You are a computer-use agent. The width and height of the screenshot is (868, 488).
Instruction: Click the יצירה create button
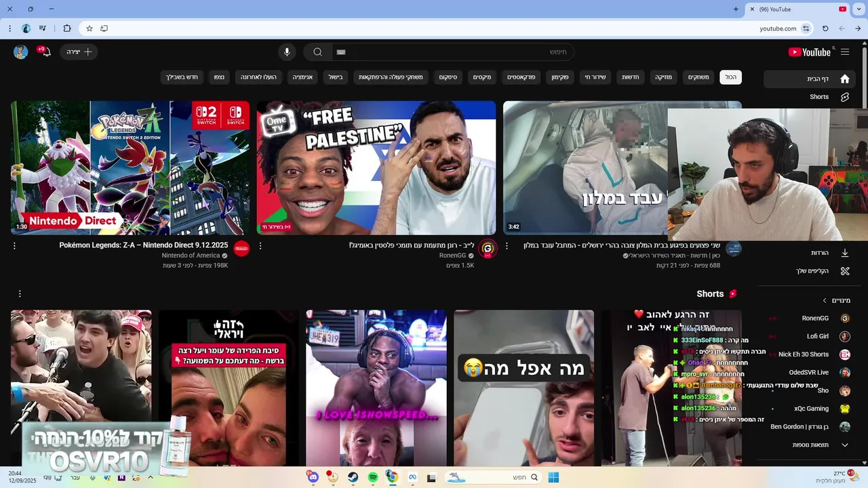pos(79,52)
